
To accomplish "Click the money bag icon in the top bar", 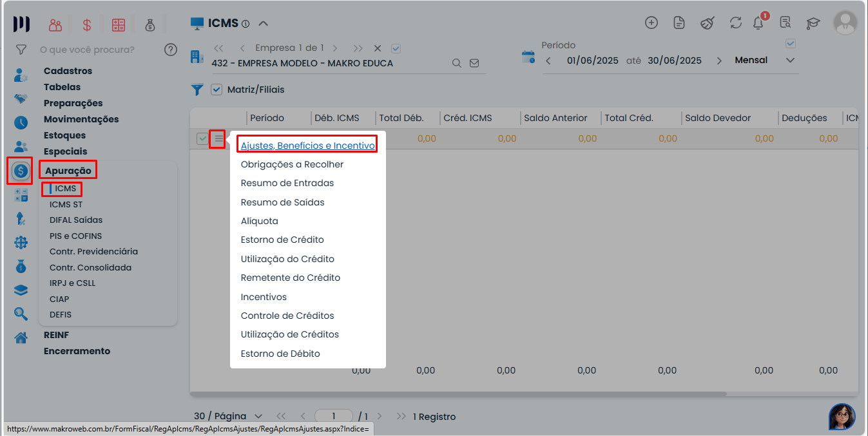I will (150, 23).
